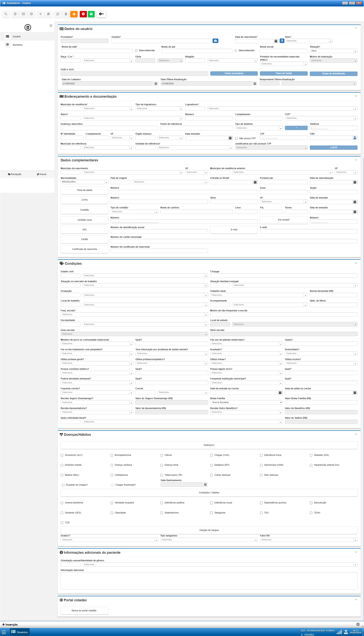Screen dimensions: 364x636
Task: Click the Informação adicional text area
Action: coord(209,581)
